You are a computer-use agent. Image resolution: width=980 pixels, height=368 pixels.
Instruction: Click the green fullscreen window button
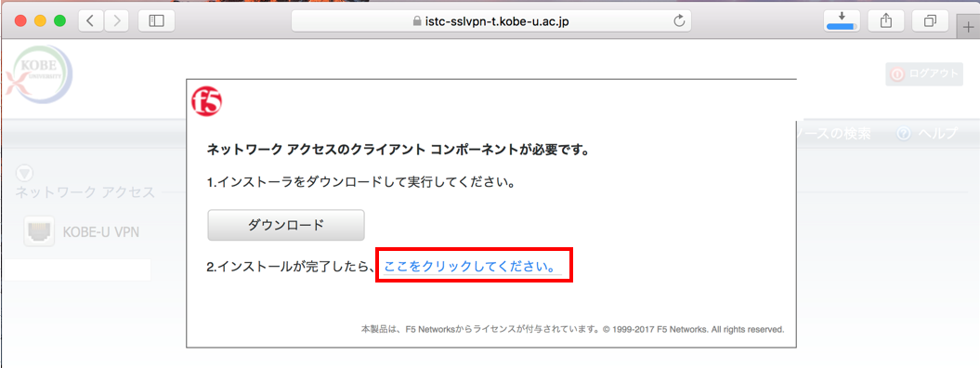tap(60, 20)
